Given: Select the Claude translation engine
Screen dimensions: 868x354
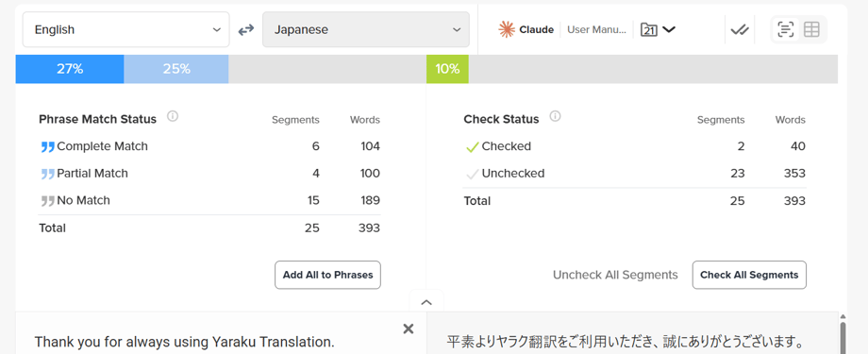Looking at the screenshot, I should 526,29.
